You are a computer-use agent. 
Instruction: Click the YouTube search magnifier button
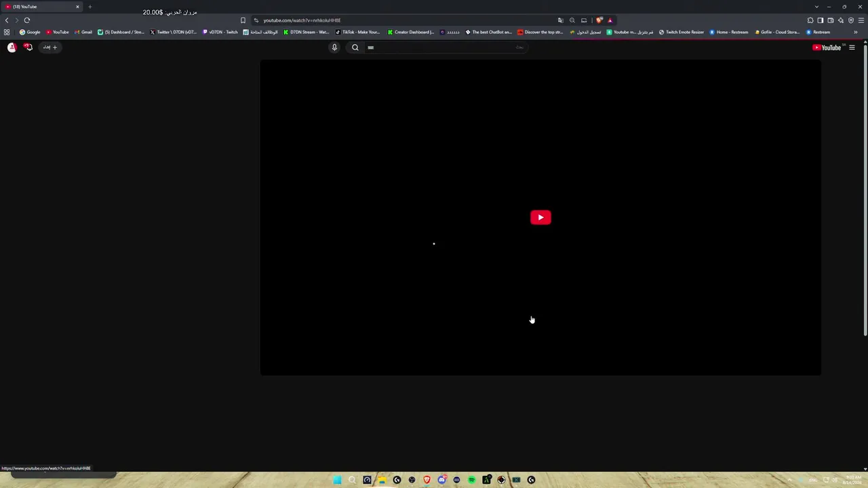point(355,47)
